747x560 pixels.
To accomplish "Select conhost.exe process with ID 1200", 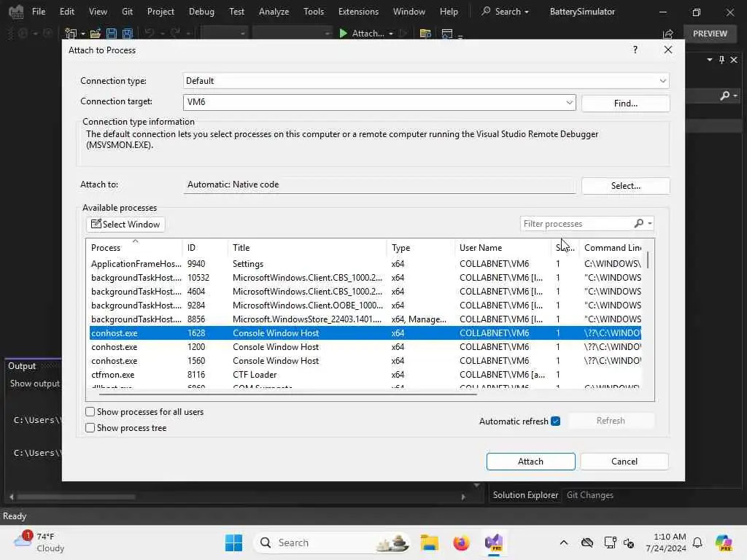I will (365, 347).
